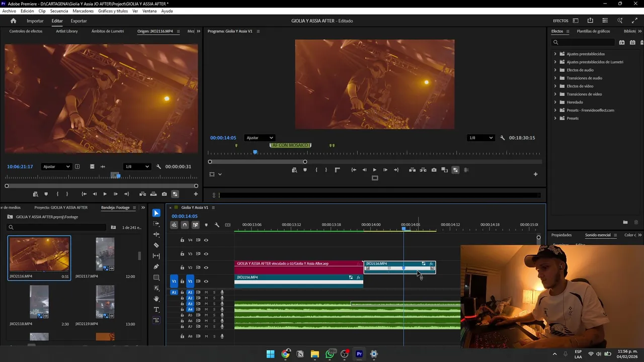Viewport: 644px width, 362px height.
Task: Select the Razor tool in the tools panel
Action: coord(156,245)
